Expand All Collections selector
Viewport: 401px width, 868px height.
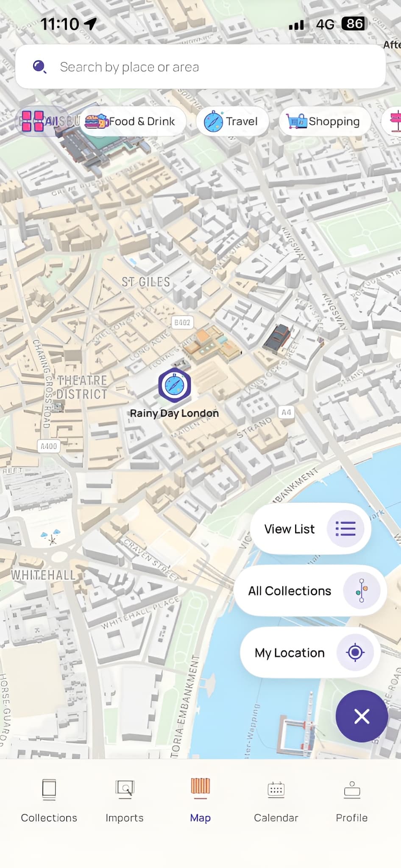(x=310, y=590)
